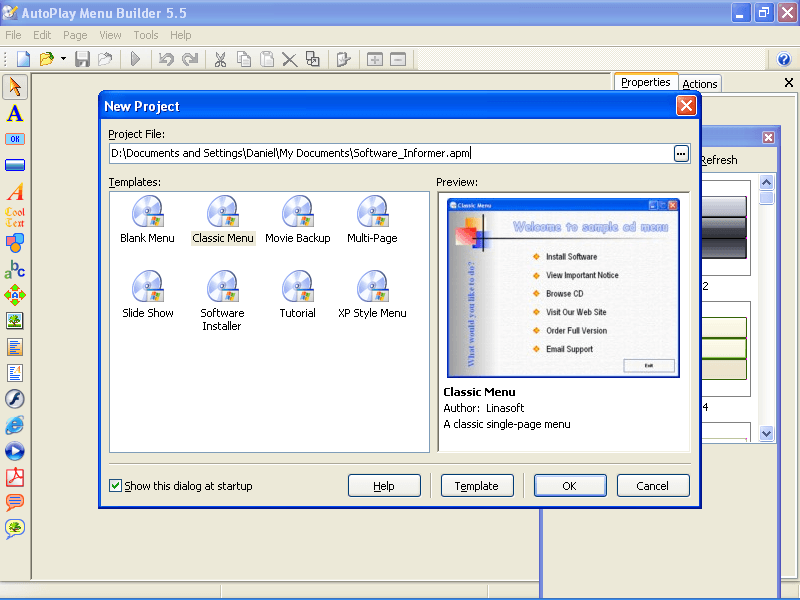Image resolution: width=800 pixels, height=600 pixels.
Task: Select the Multi-Page template
Action: (372, 220)
